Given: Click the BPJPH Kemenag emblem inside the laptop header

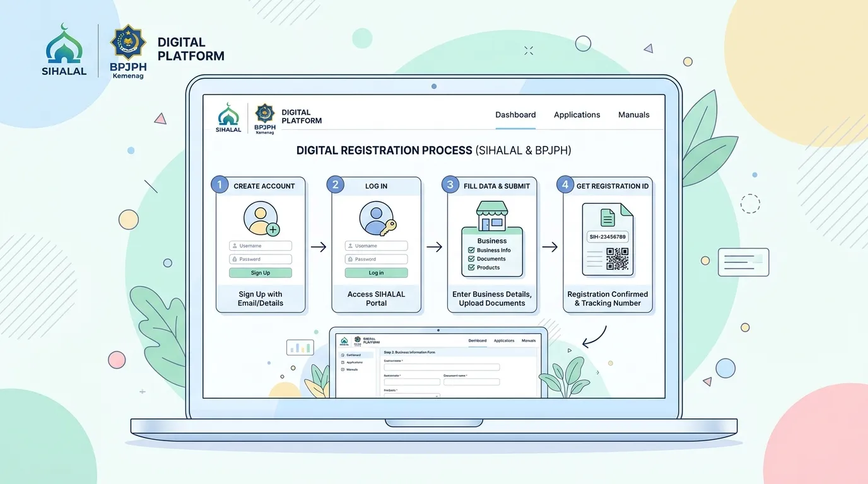Looking at the screenshot, I should click(x=265, y=118).
